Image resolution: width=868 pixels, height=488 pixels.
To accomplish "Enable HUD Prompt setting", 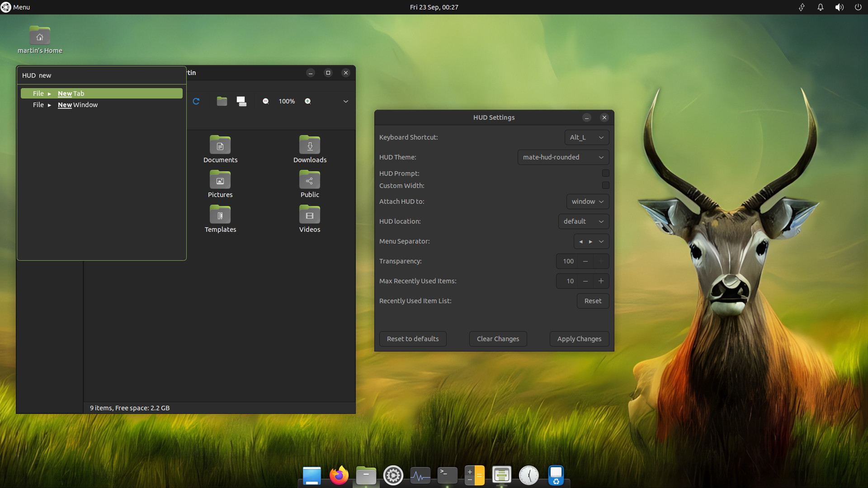I will (x=606, y=173).
